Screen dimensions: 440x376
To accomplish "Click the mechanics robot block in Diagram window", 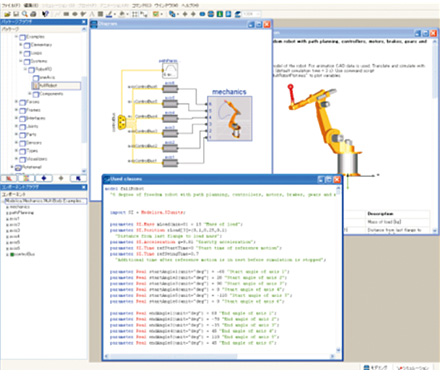I will [x=230, y=119].
